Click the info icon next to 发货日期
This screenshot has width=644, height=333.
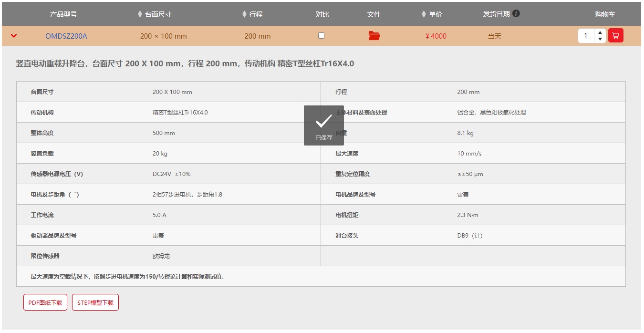point(516,13)
